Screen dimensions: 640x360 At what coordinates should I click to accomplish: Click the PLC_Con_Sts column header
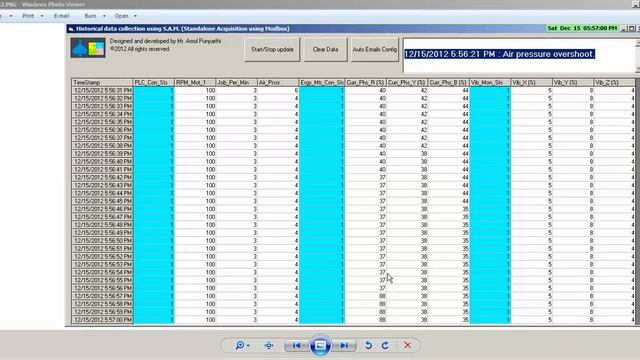click(153, 82)
